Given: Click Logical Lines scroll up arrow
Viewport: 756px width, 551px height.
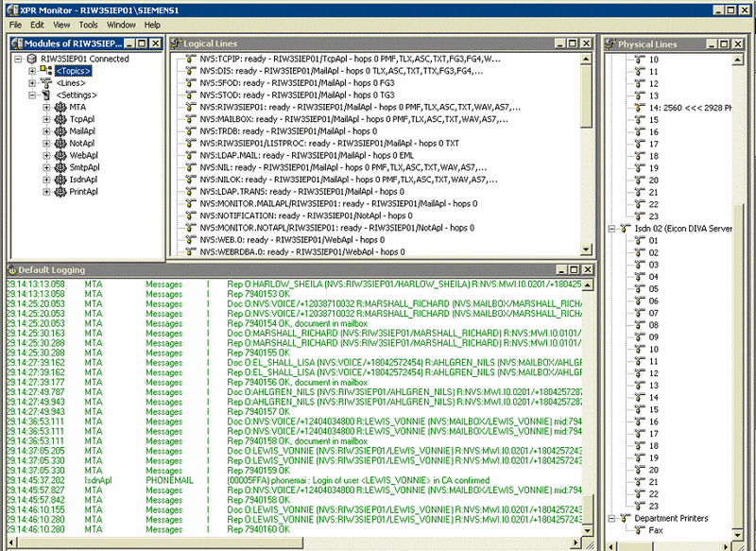Looking at the screenshot, I should (x=586, y=59).
